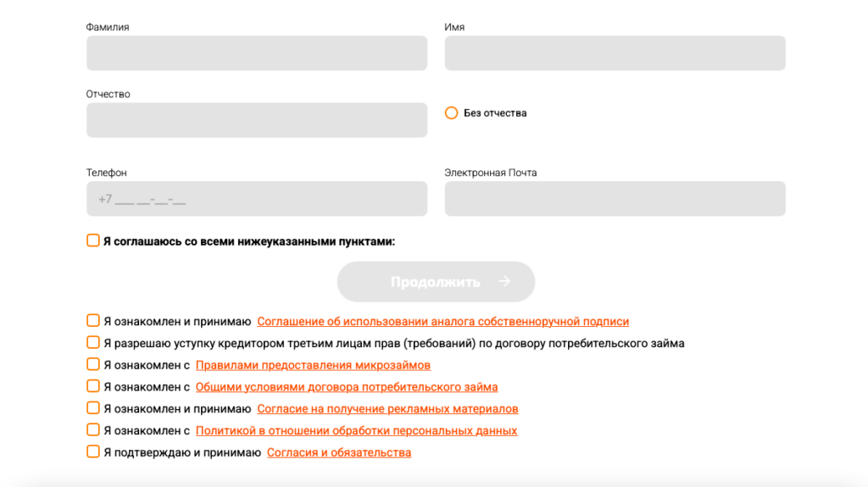Viewport: 868px width, 487px height.
Task: Open Общими условиями договора потребительского займа link
Action: [347, 387]
